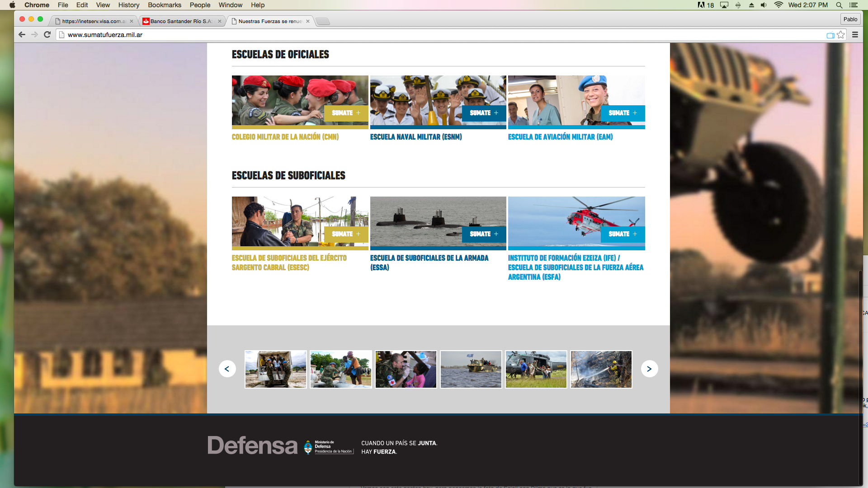Click the browser back arrow
Image resolution: width=868 pixels, height=488 pixels.
22,35
